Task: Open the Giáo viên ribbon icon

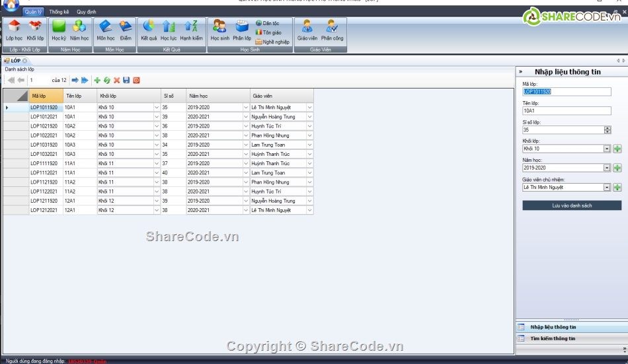Action: tap(307, 30)
